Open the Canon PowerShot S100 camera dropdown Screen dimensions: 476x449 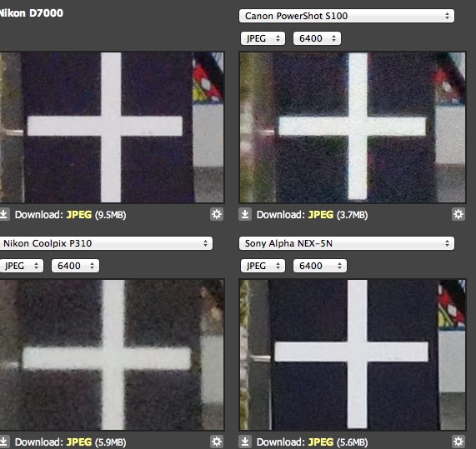click(x=347, y=16)
